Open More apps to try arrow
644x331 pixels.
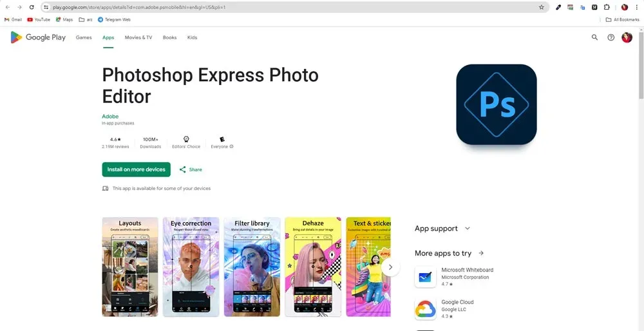tap(481, 253)
